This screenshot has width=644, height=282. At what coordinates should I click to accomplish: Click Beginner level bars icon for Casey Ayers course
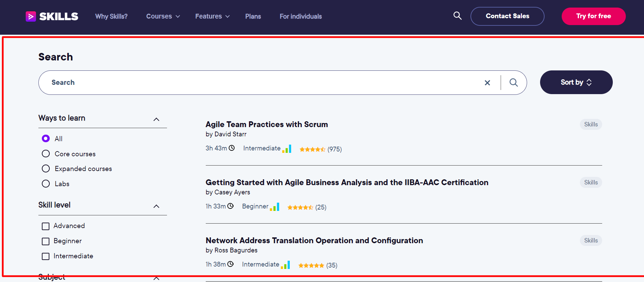[x=275, y=207]
